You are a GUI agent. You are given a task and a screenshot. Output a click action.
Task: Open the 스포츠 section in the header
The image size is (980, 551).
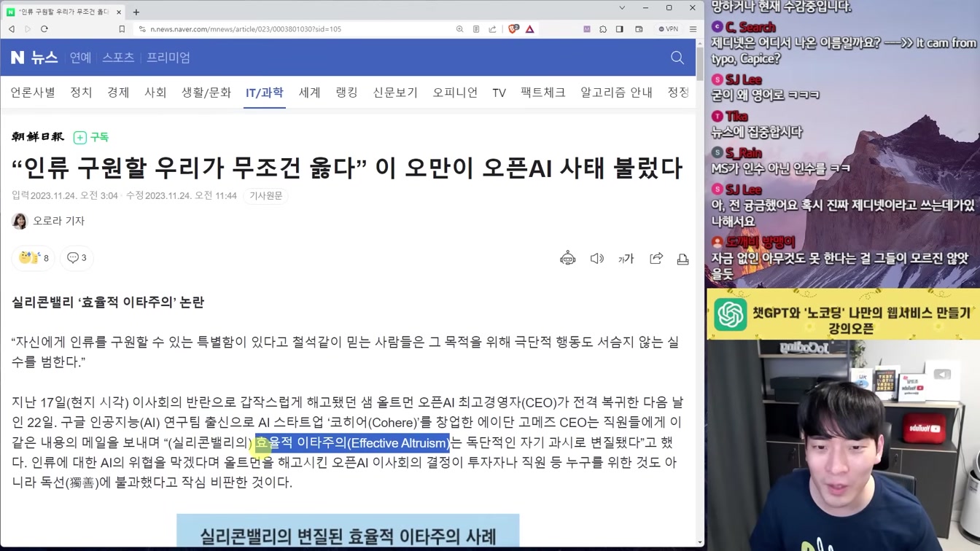(118, 58)
